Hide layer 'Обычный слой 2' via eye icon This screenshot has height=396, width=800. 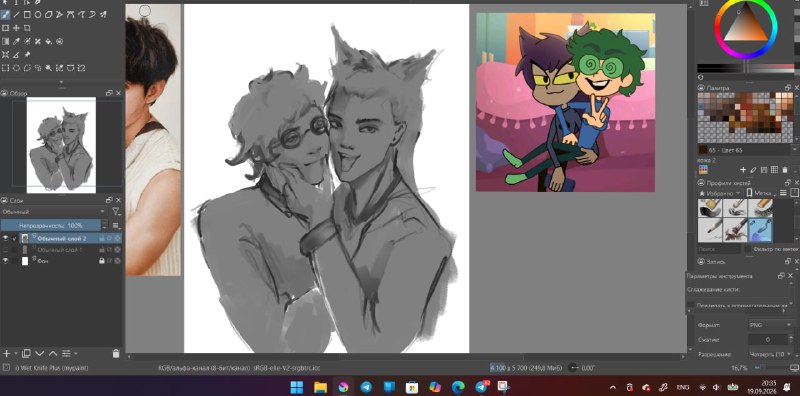tap(6, 238)
